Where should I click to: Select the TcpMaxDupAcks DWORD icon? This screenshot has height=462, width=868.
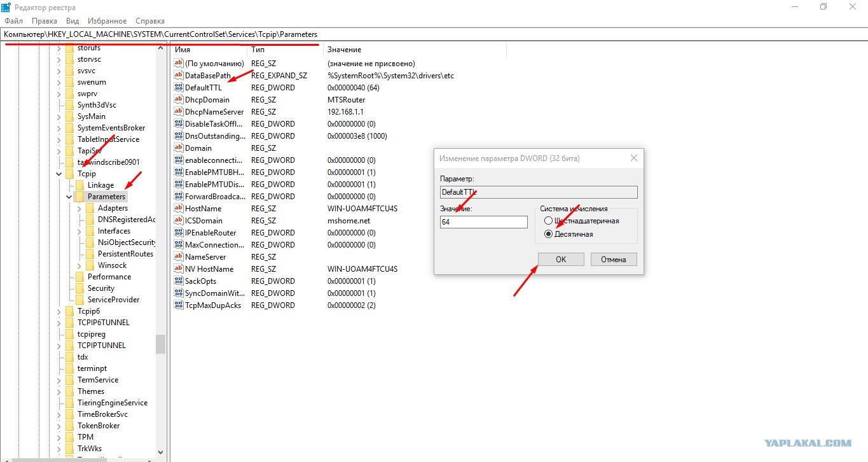tap(179, 305)
